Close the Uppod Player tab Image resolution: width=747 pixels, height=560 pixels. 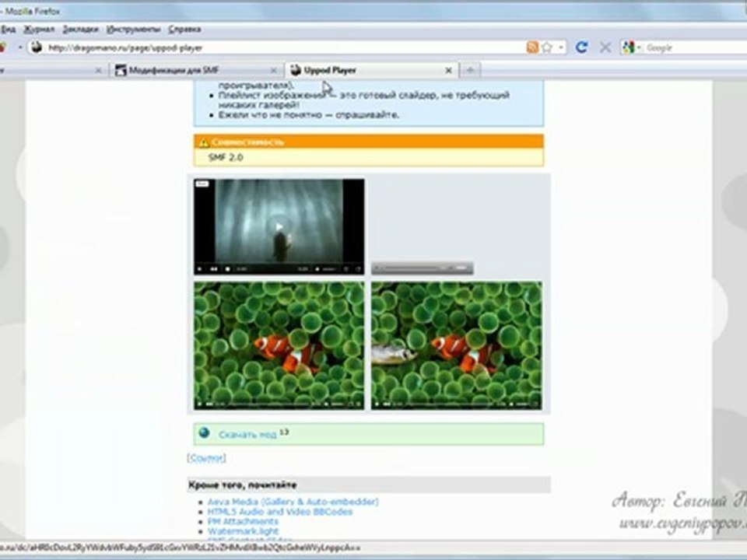pyautogui.click(x=448, y=71)
